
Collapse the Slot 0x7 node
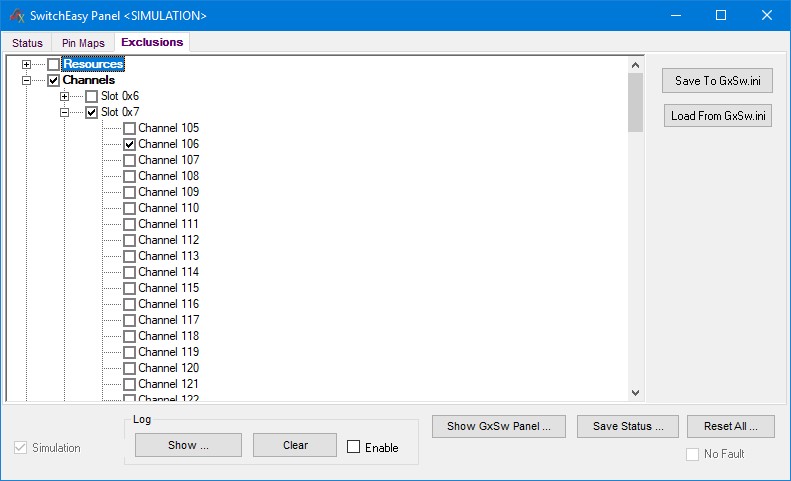[65, 113]
